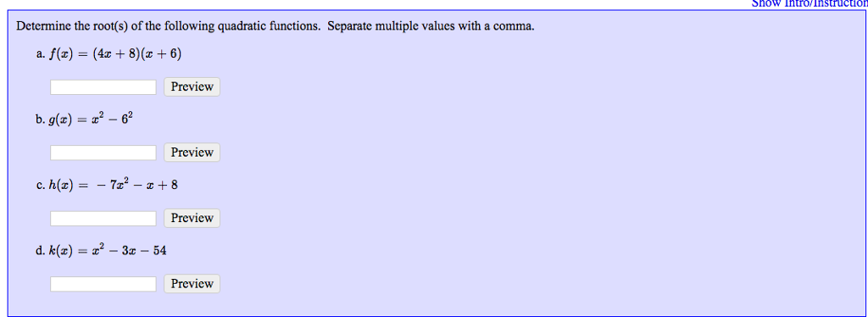Click the word 'quadratic' in the instructions
The image size is (868, 317).
tap(242, 26)
